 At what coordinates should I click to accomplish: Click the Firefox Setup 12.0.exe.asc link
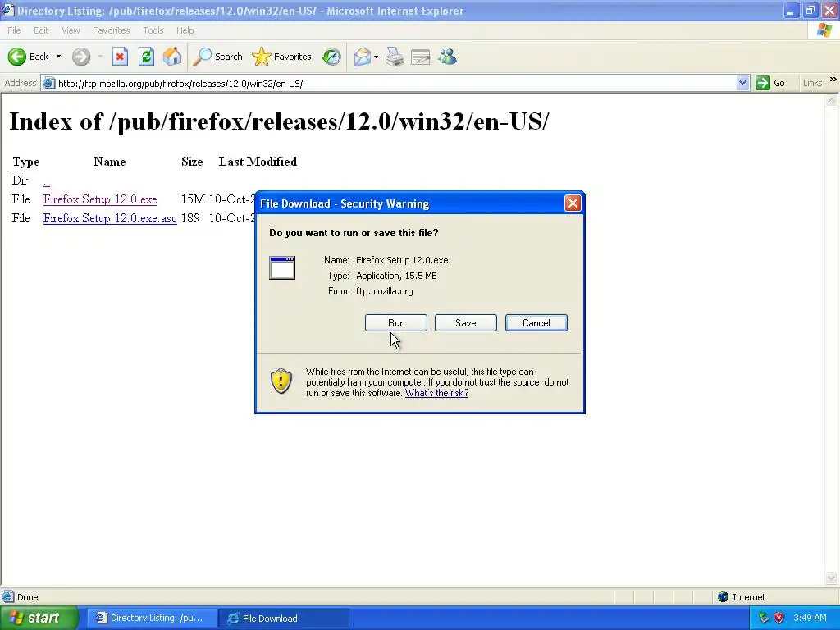(x=110, y=218)
